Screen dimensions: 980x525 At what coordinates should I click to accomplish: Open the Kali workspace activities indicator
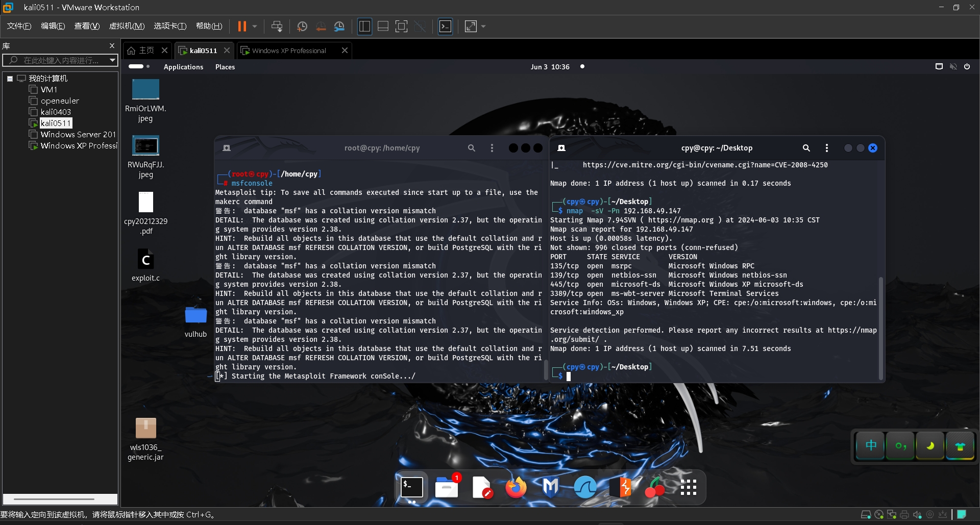[139, 66]
